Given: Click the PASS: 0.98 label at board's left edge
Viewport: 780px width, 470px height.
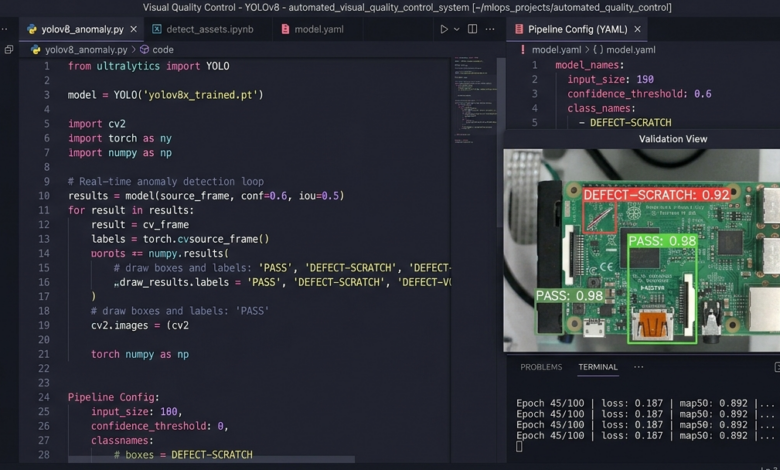Looking at the screenshot, I should click(x=570, y=296).
